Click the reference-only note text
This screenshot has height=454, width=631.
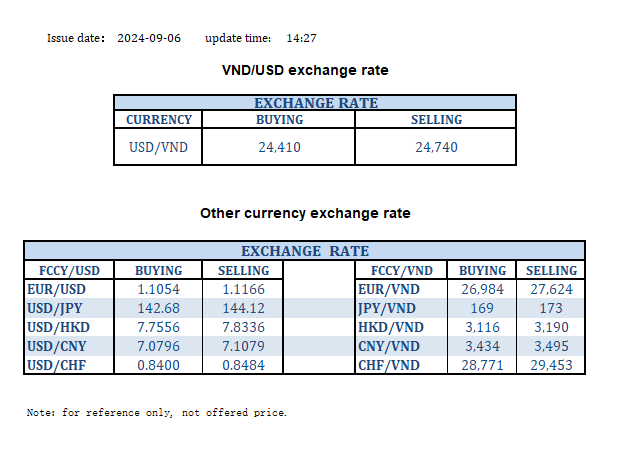pyautogui.click(x=157, y=412)
